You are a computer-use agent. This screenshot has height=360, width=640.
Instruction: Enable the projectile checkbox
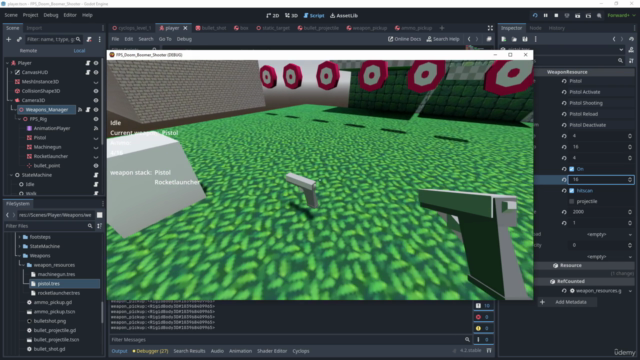click(572, 202)
